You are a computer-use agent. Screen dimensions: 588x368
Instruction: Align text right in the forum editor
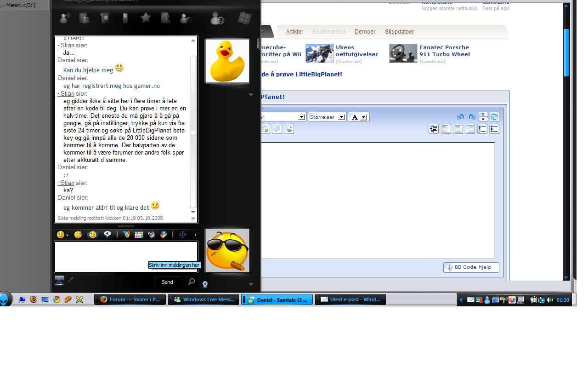[x=470, y=129]
